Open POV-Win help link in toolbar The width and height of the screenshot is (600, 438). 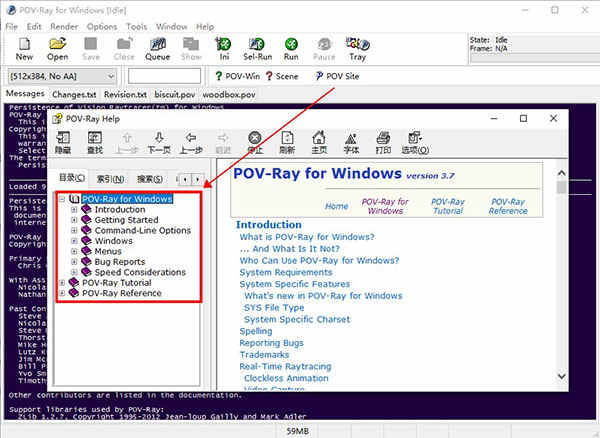[x=237, y=76]
